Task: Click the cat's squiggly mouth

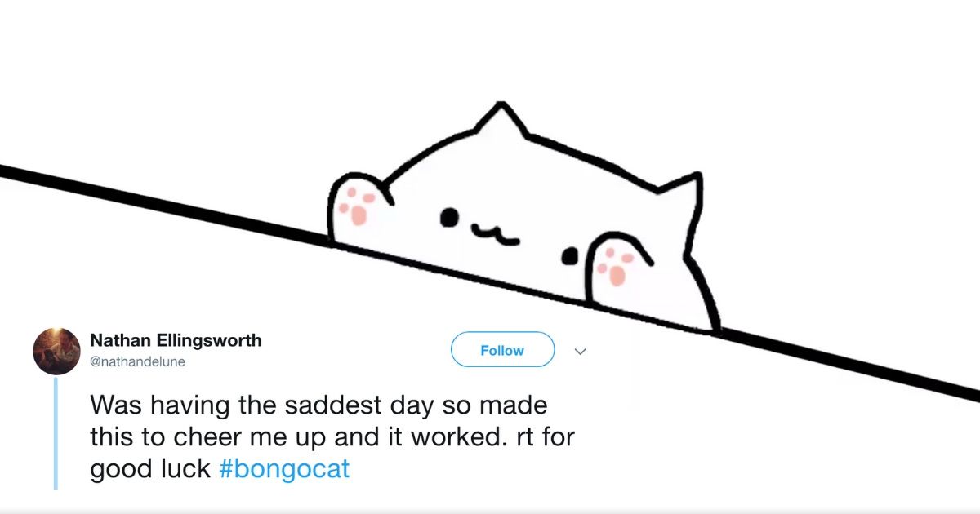Action: pos(494,234)
